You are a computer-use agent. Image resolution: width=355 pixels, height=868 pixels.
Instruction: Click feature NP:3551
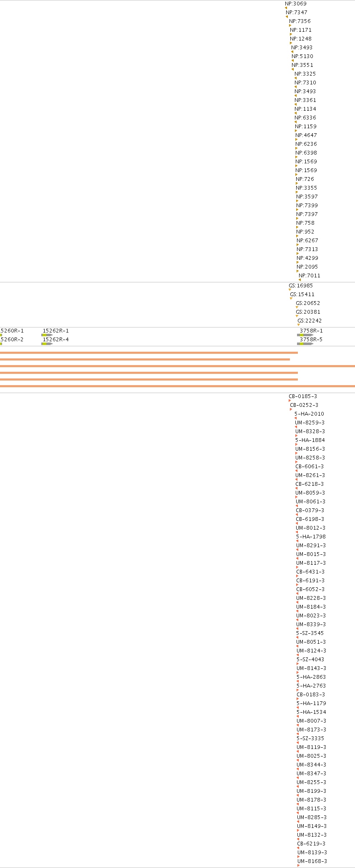tap(302, 65)
